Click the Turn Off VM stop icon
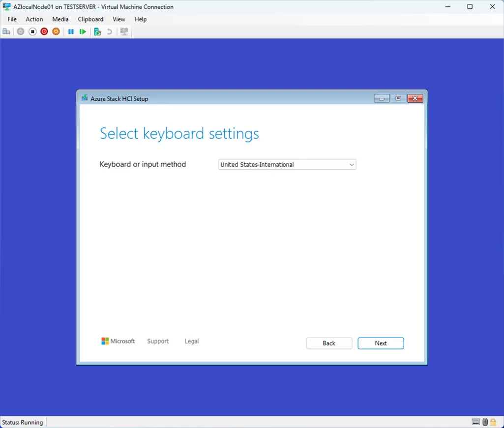 [32, 31]
